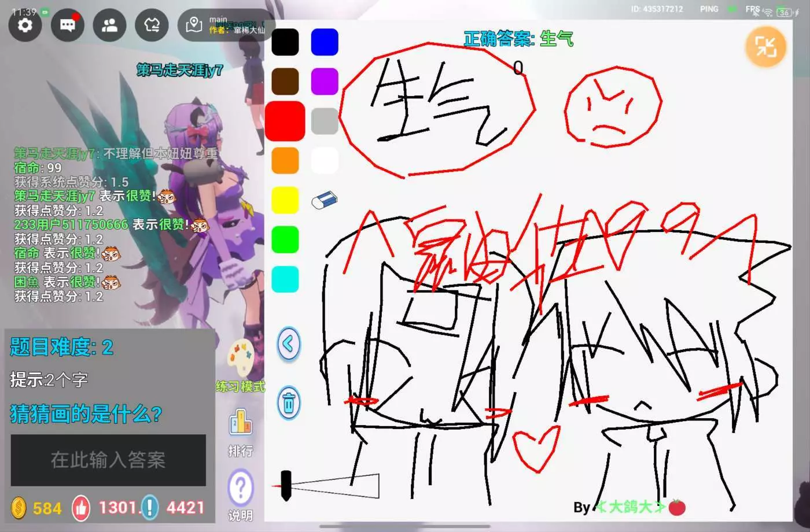Click the undo back arrow button
This screenshot has height=532, width=810.
(289, 345)
